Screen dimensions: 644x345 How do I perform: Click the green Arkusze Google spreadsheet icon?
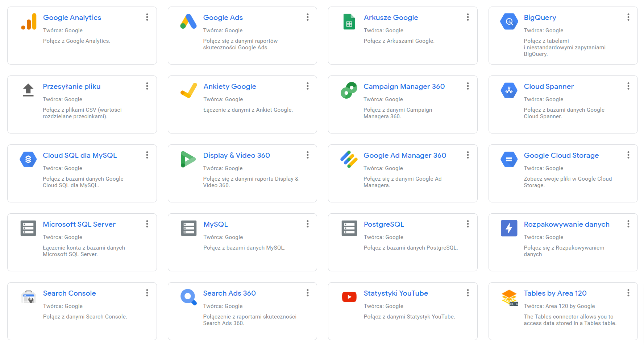pyautogui.click(x=349, y=21)
